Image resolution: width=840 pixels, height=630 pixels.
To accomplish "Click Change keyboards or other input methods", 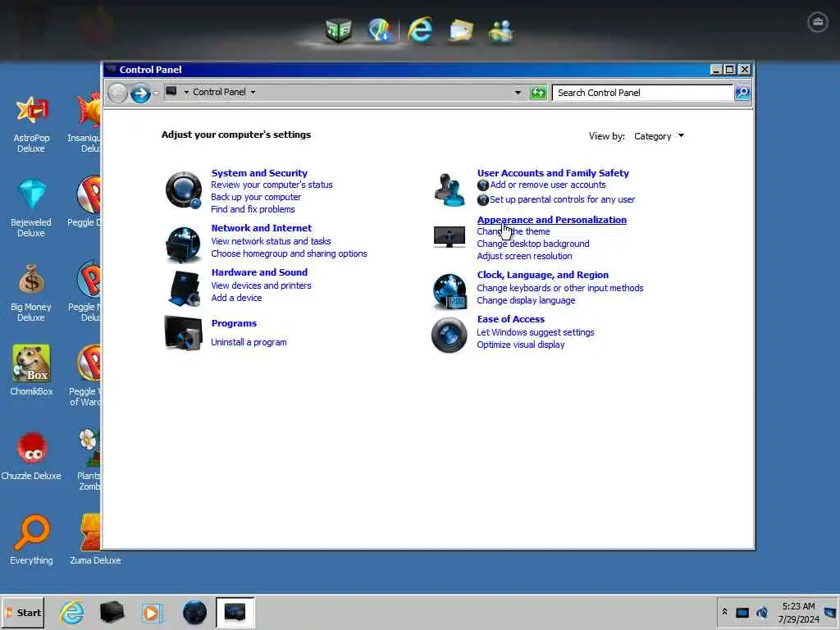I will click(560, 288).
